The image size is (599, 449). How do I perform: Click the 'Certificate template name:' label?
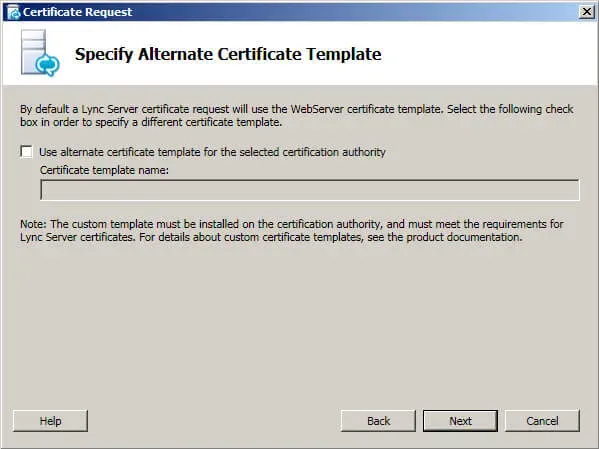coord(104,170)
